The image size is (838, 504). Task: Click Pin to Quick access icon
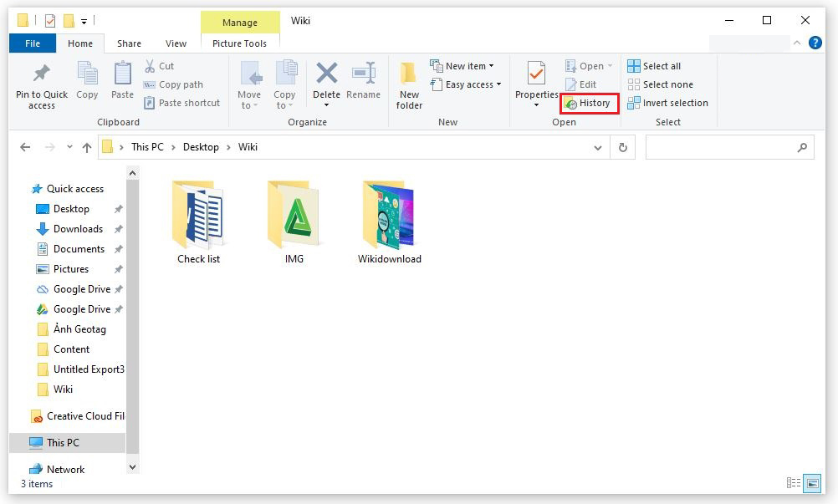[x=42, y=74]
